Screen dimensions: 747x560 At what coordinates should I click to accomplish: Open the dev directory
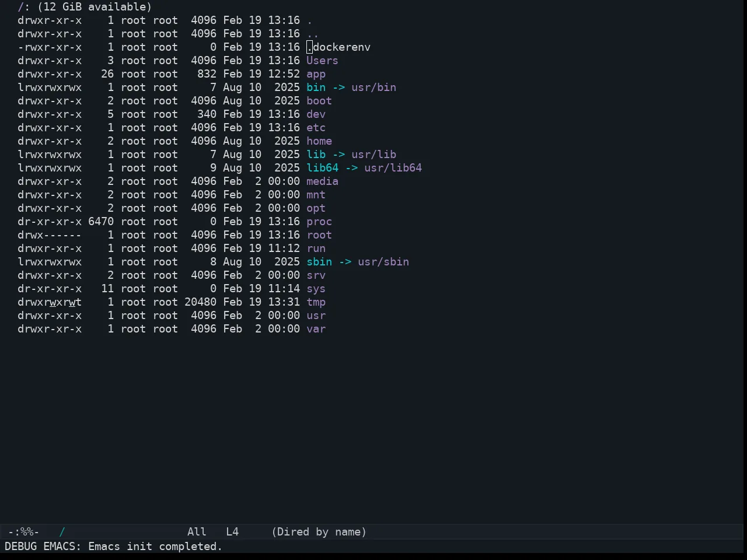pyautogui.click(x=316, y=114)
